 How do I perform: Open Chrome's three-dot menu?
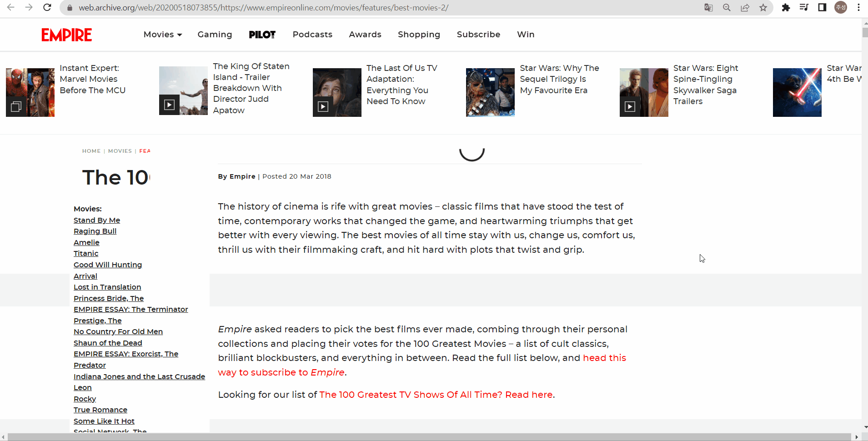point(858,7)
